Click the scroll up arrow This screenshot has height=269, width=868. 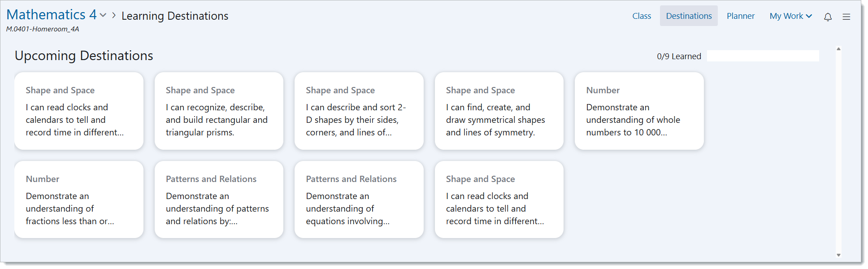point(838,49)
